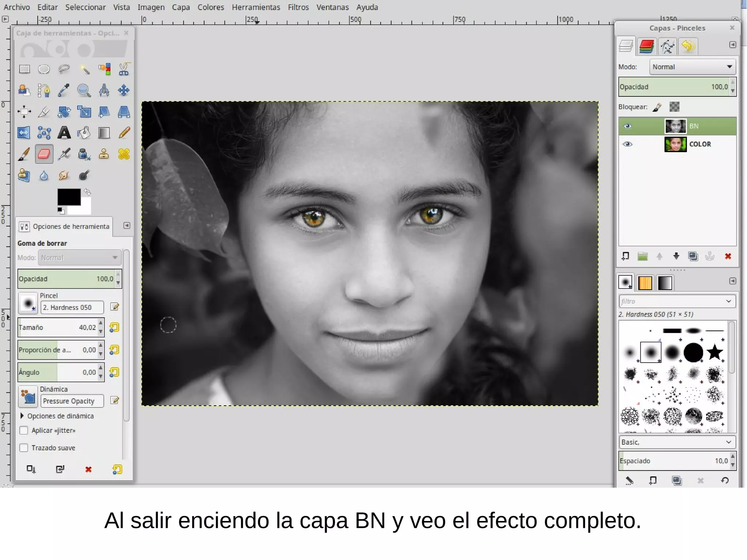Enable the Aplicar «jitter» checkbox
The height and width of the screenshot is (560, 747).
pos(24,430)
